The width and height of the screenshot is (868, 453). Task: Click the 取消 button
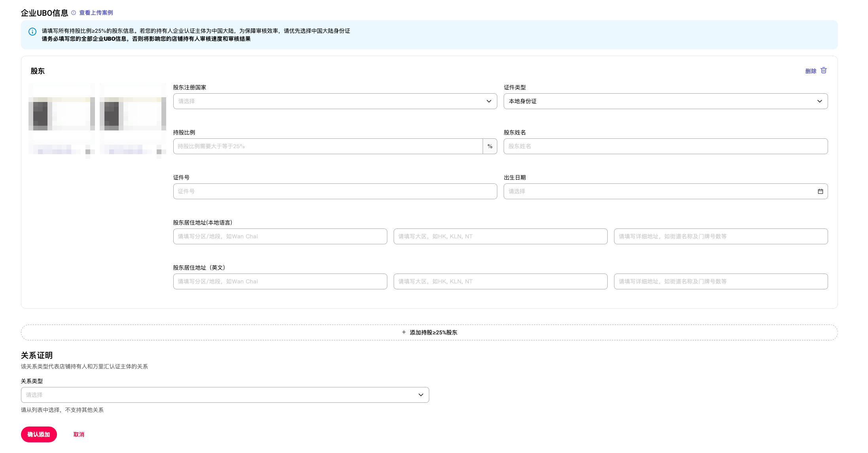(x=79, y=434)
